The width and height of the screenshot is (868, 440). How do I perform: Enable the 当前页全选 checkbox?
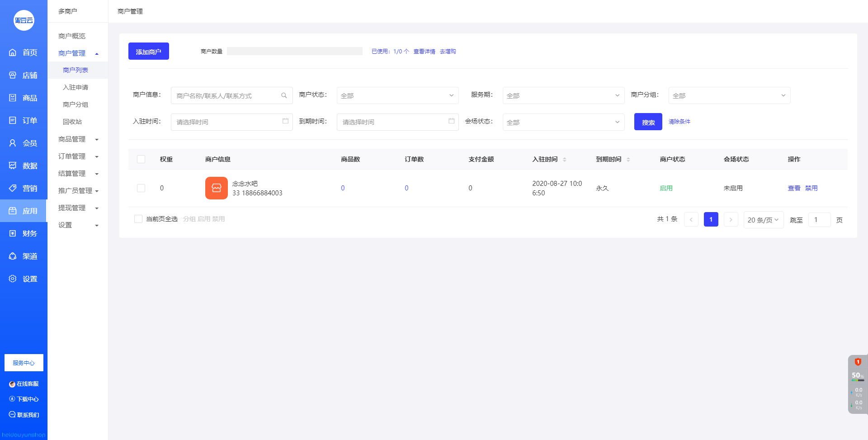tap(138, 219)
